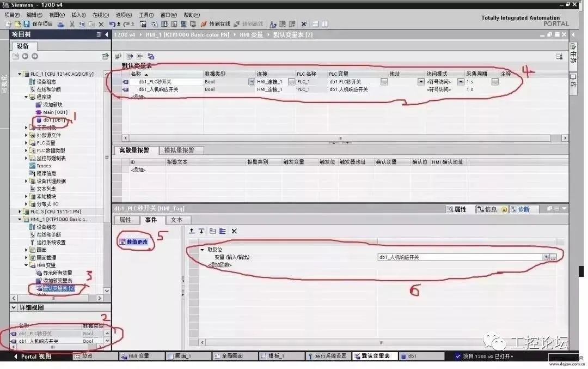Image resolution: width=588 pixels, height=369 pixels.
Task: Switch to the 事件 tab
Action: point(152,220)
